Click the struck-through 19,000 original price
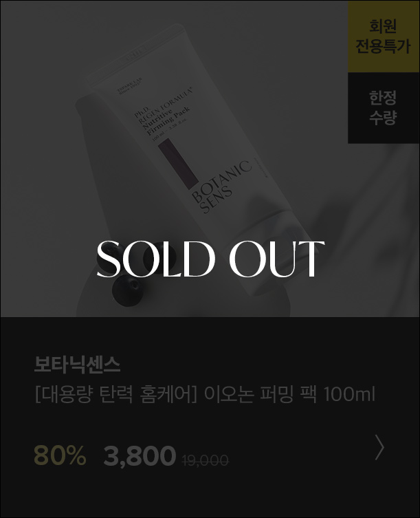The image size is (420, 518). coord(205,460)
